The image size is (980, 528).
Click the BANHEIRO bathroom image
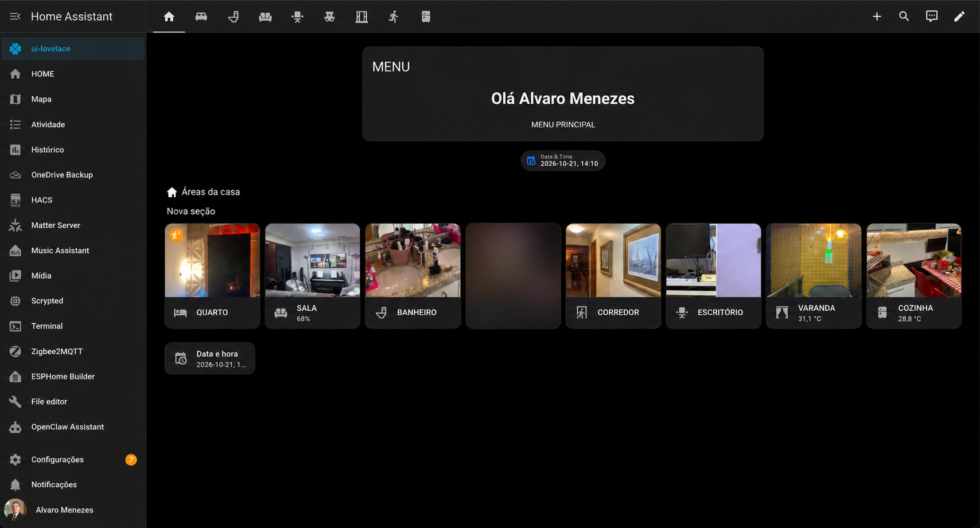413,260
